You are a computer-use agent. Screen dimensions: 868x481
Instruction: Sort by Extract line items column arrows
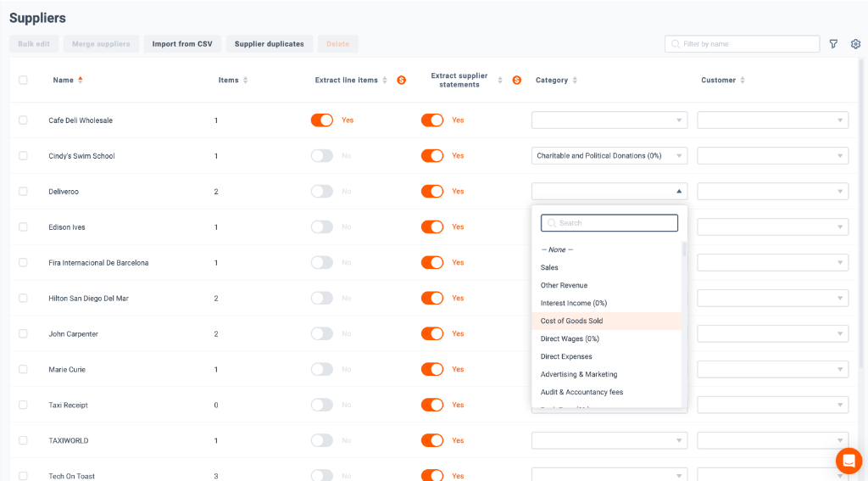(385, 81)
